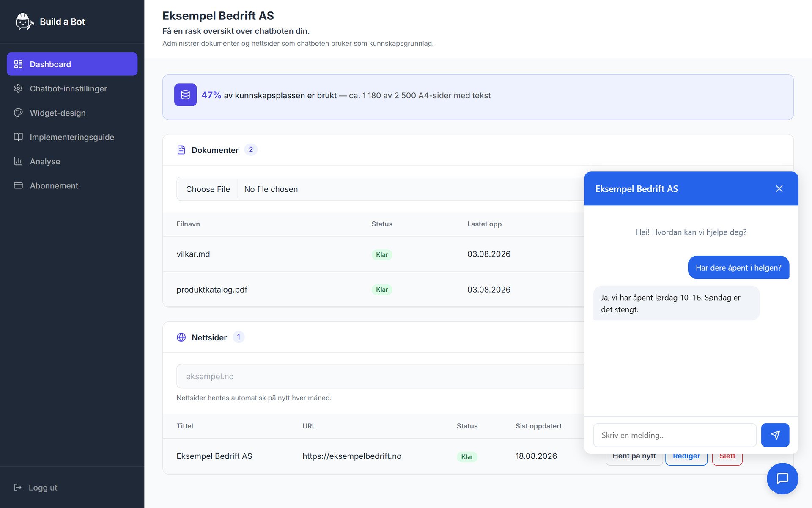Open the Implementeringsguide section

(72, 137)
